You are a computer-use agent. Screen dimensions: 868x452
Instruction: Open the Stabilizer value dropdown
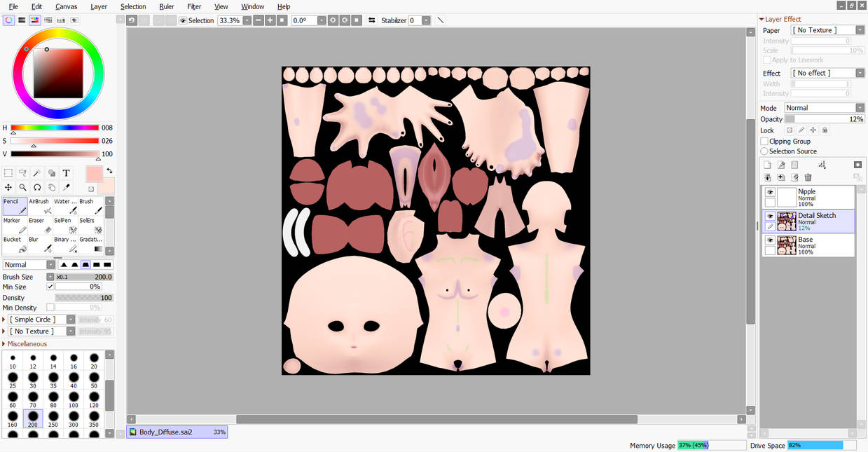tap(427, 20)
